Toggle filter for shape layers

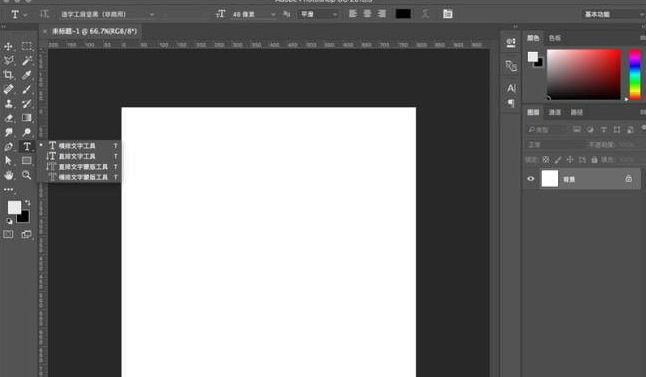coord(617,129)
